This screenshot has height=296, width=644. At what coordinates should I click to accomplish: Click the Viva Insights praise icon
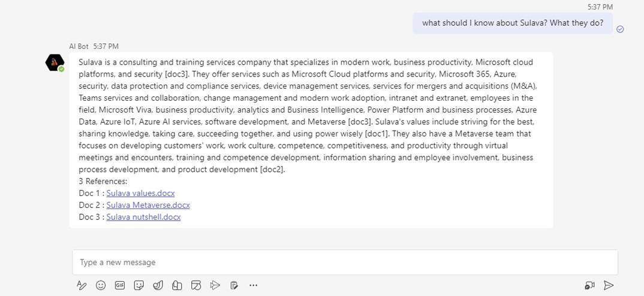click(x=158, y=285)
